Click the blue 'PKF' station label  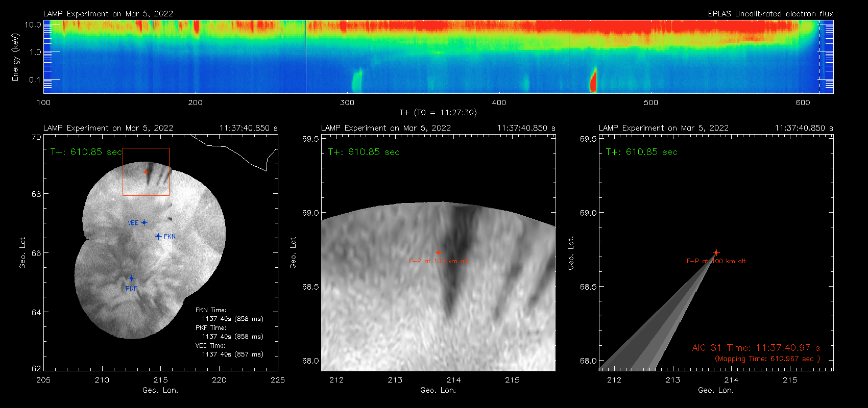tap(131, 289)
